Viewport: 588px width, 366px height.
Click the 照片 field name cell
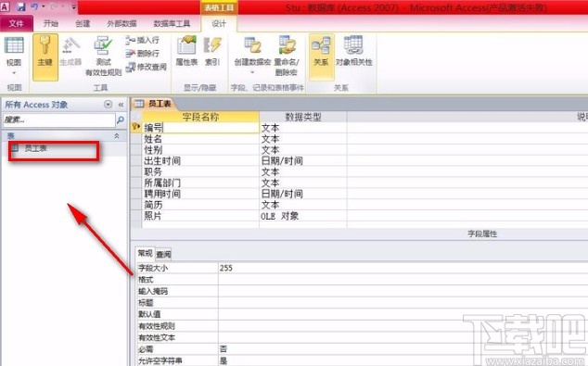click(200, 216)
